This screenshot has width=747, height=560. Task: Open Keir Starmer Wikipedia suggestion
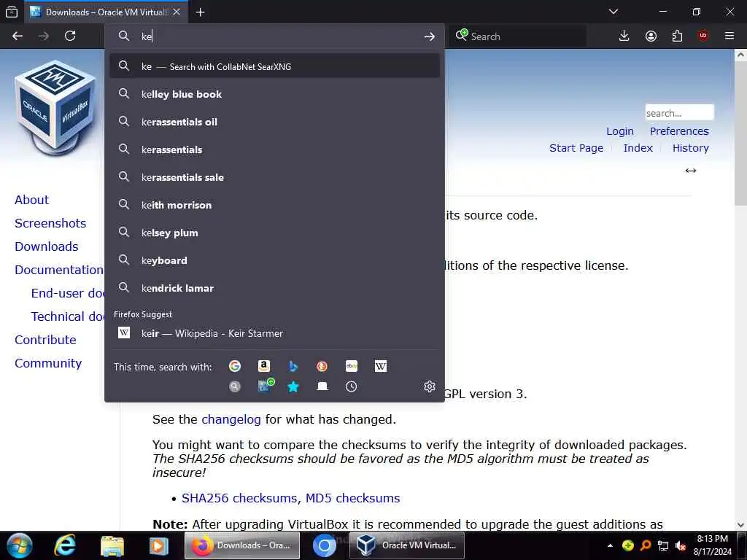click(274, 333)
